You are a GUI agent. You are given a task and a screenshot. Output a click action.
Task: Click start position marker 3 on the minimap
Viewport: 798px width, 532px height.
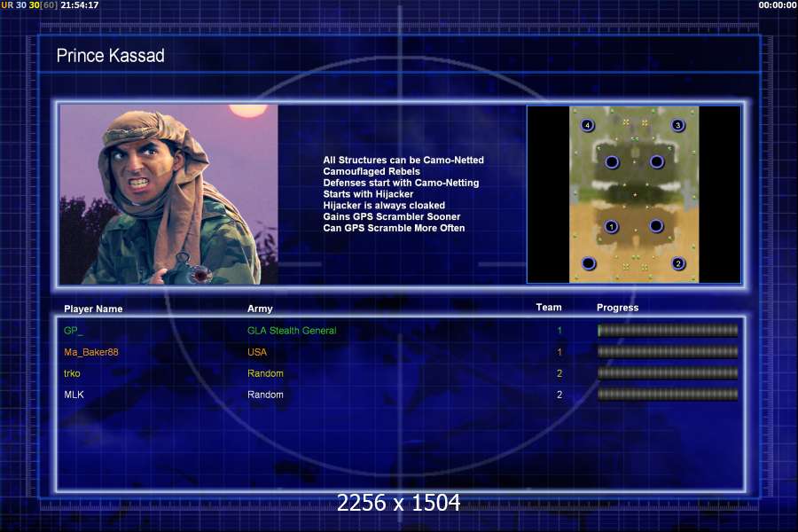(x=677, y=125)
